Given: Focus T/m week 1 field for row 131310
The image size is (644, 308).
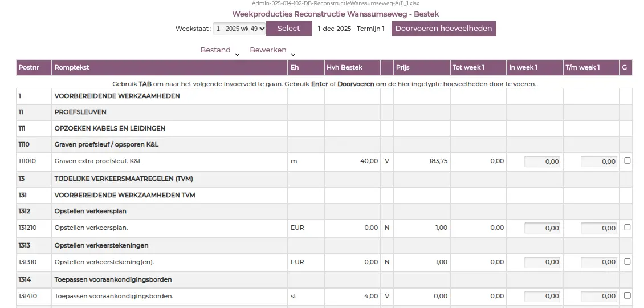Looking at the screenshot, I should 599,262.
